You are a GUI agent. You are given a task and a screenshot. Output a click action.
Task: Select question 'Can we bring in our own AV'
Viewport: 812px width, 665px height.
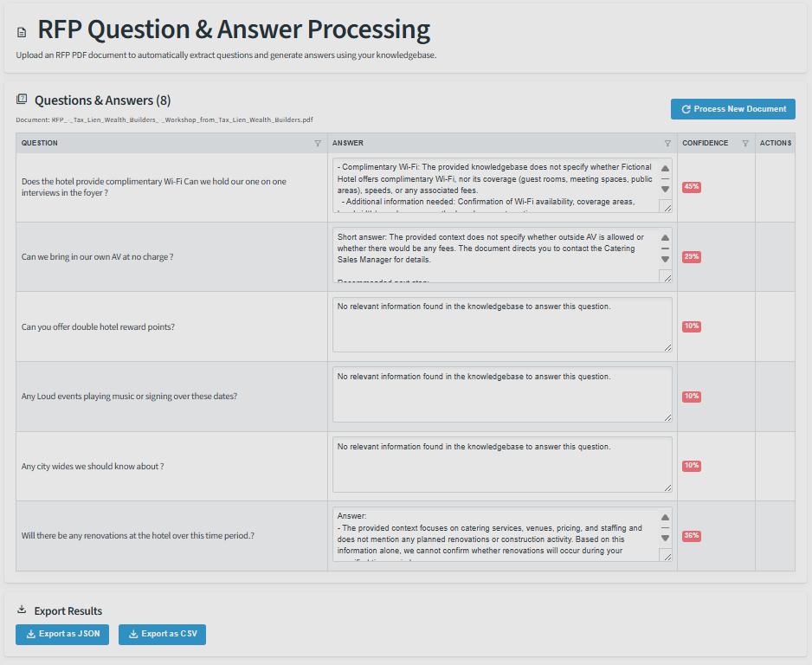pyautogui.click(x=97, y=257)
